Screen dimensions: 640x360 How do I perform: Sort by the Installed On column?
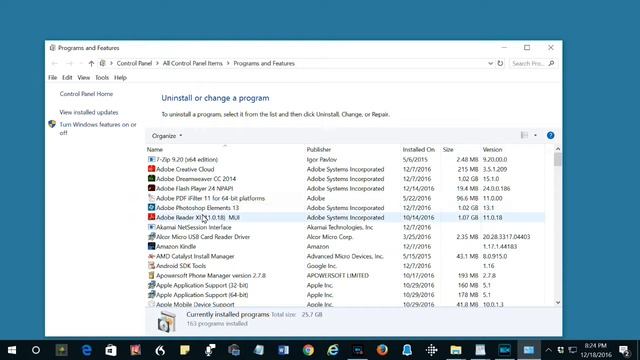click(x=420, y=149)
